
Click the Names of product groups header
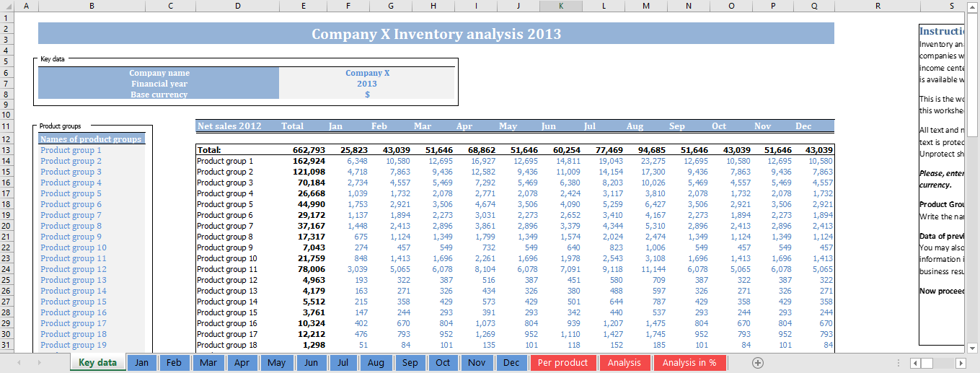[92, 139]
